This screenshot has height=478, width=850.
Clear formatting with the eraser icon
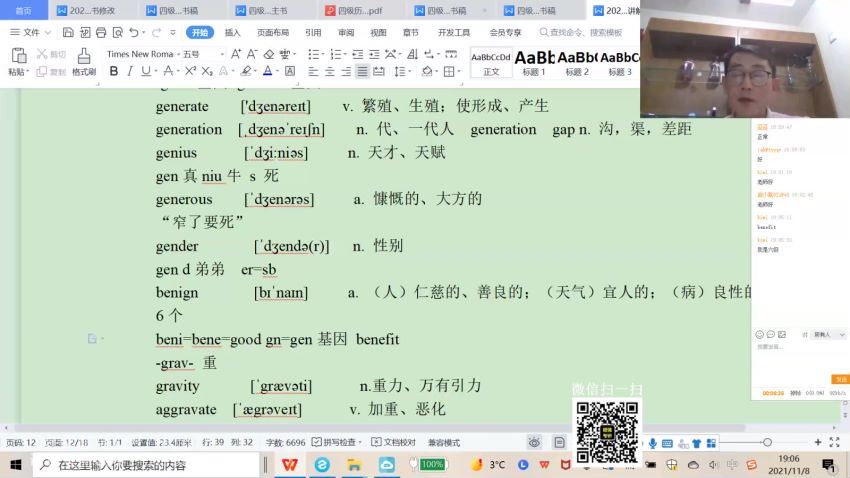tap(269, 54)
